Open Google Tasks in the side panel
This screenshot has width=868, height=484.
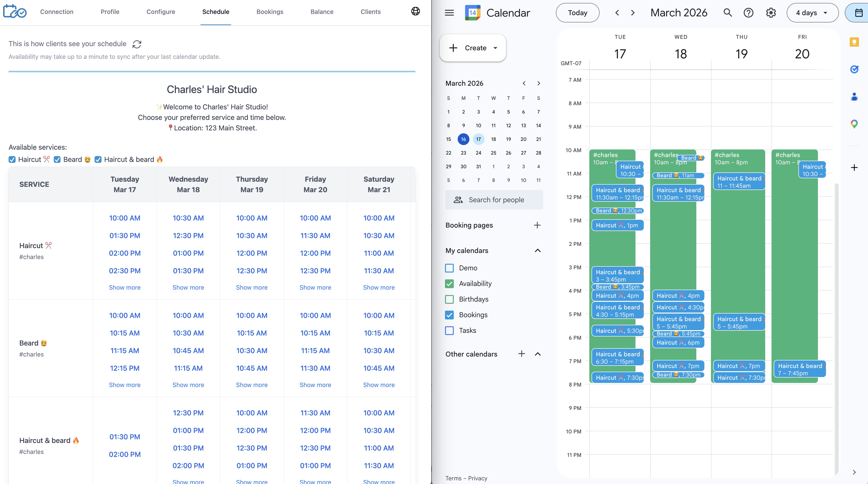[x=855, y=69]
